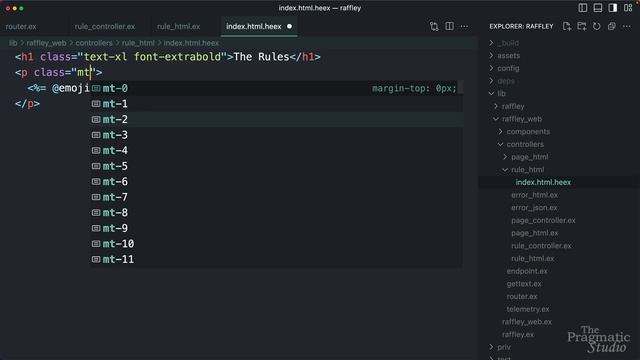Screen dimensions: 640x360
Task: Pick mt-6 from autocomplete list
Action: tap(276, 182)
